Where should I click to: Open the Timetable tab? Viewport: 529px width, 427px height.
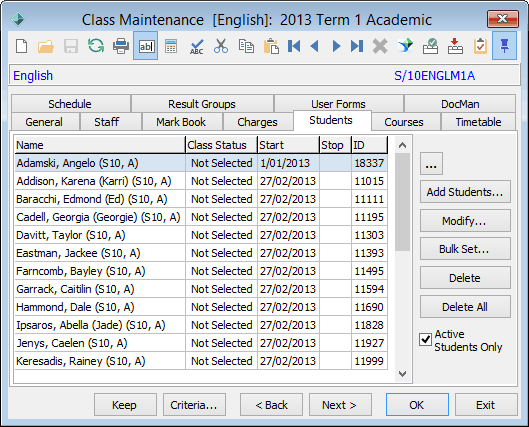tap(478, 122)
